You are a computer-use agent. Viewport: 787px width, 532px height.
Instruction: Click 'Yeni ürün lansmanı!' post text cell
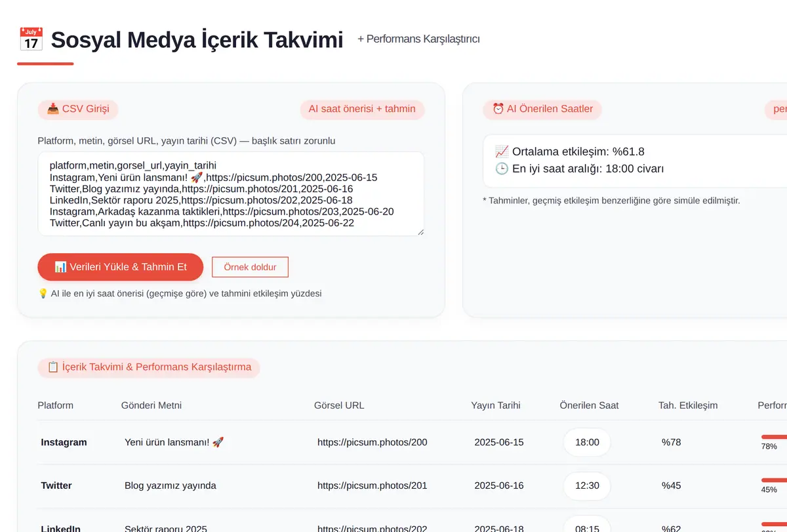point(174,442)
